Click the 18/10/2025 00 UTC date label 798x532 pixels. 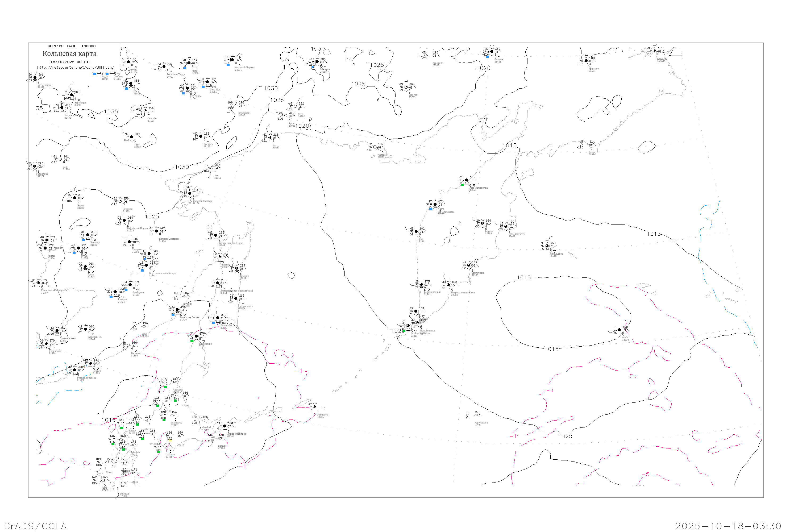70,62
